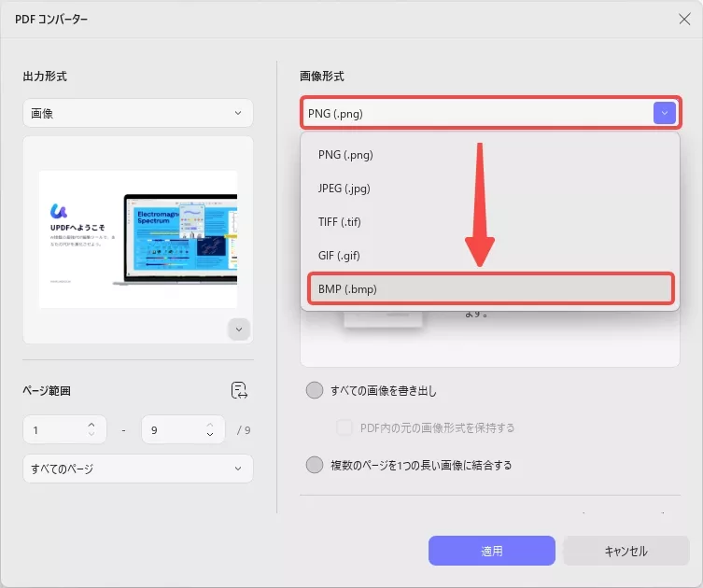Open the すべてのページ dropdown
This screenshot has width=703, height=588.
pos(138,469)
